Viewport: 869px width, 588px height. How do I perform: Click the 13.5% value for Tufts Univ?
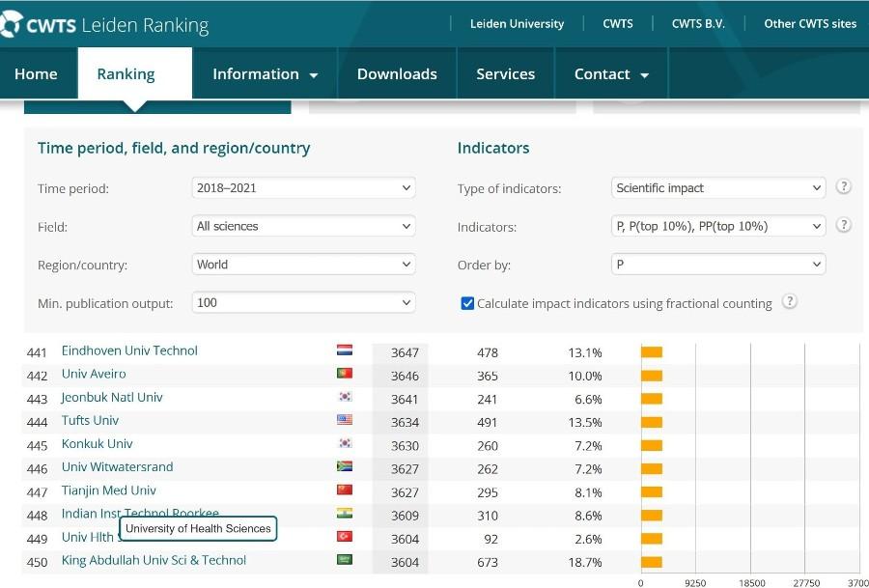pyautogui.click(x=585, y=422)
